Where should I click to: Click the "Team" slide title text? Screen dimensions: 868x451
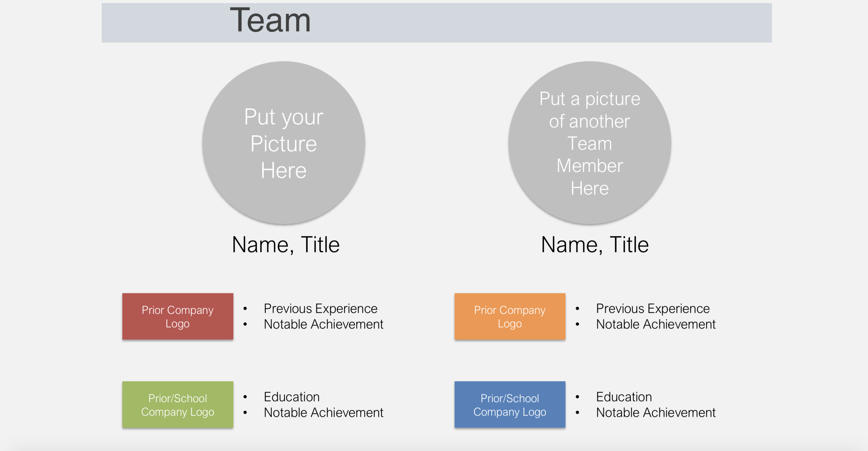(x=270, y=21)
